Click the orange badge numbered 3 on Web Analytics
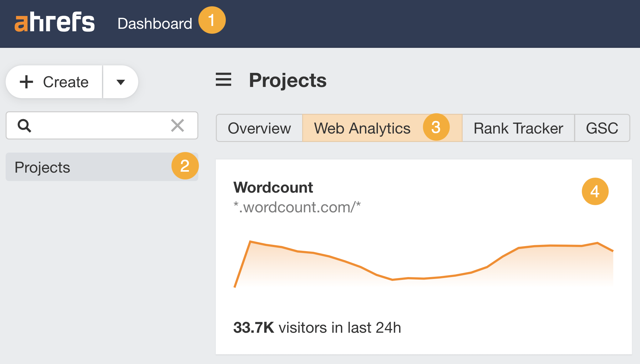This screenshot has width=640, height=364. tap(436, 127)
